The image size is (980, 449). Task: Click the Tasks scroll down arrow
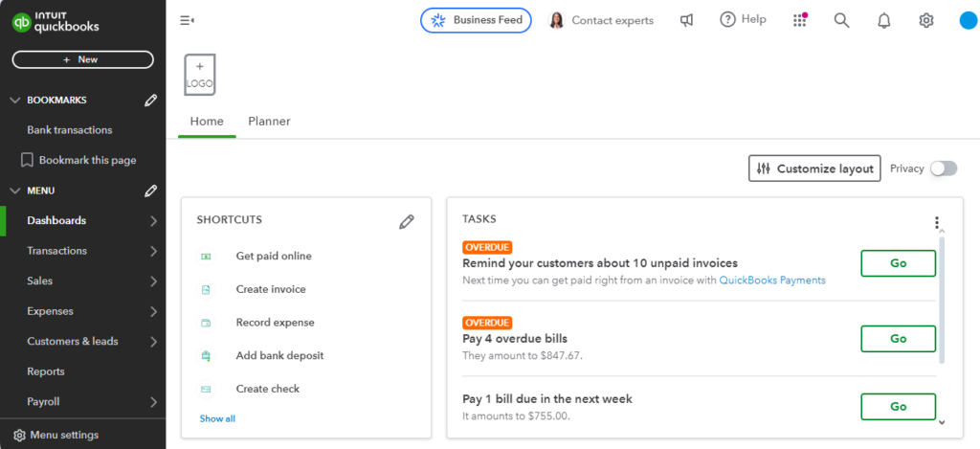coord(942,422)
